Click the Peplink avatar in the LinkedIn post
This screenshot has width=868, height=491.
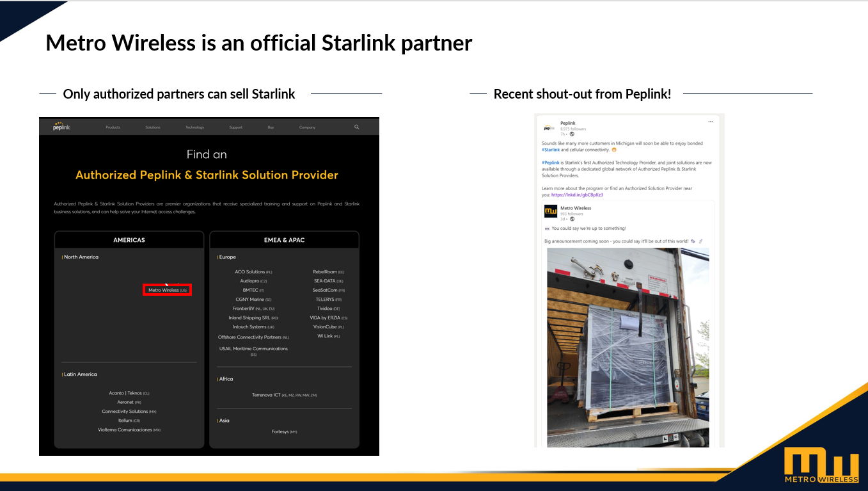pyautogui.click(x=549, y=128)
